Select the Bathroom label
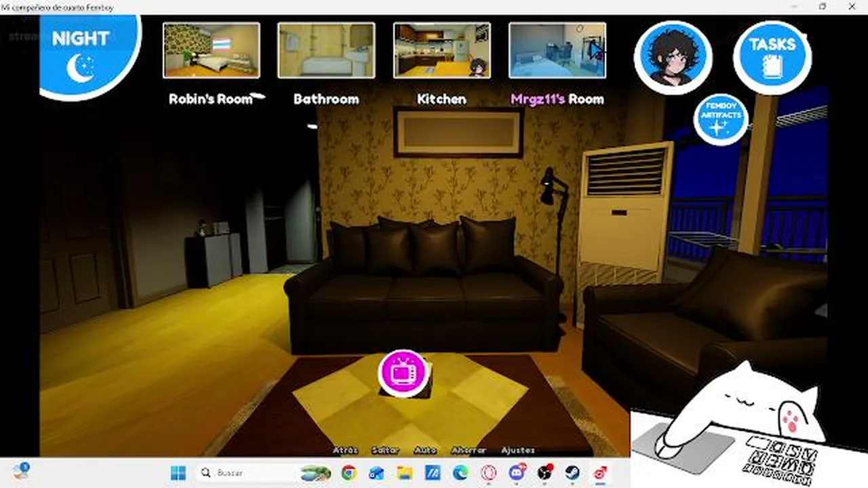 click(x=326, y=99)
